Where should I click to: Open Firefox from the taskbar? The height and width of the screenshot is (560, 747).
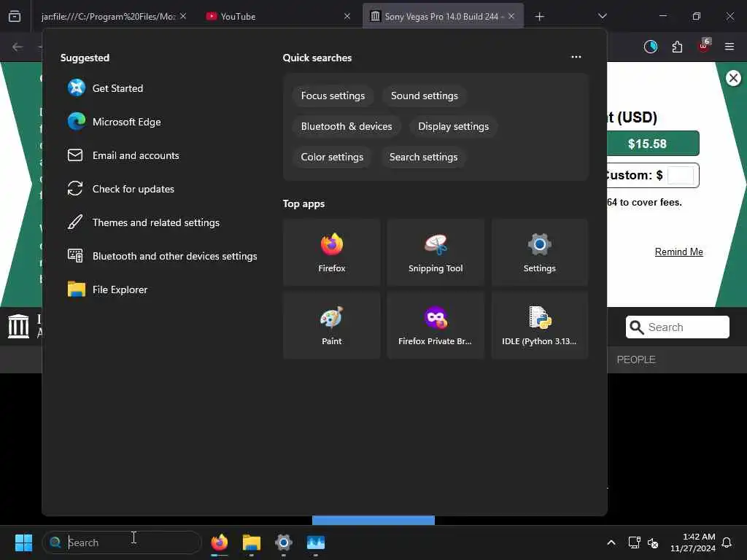(x=219, y=542)
